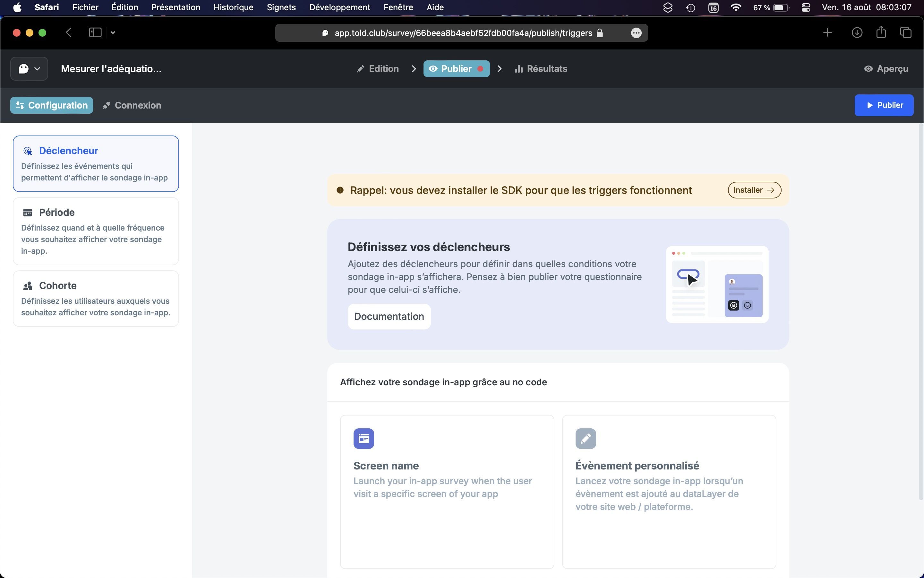This screenshot has height=578, width=924.
Task: Click the warning icon in the reminder banner
Action: point(340,190)
